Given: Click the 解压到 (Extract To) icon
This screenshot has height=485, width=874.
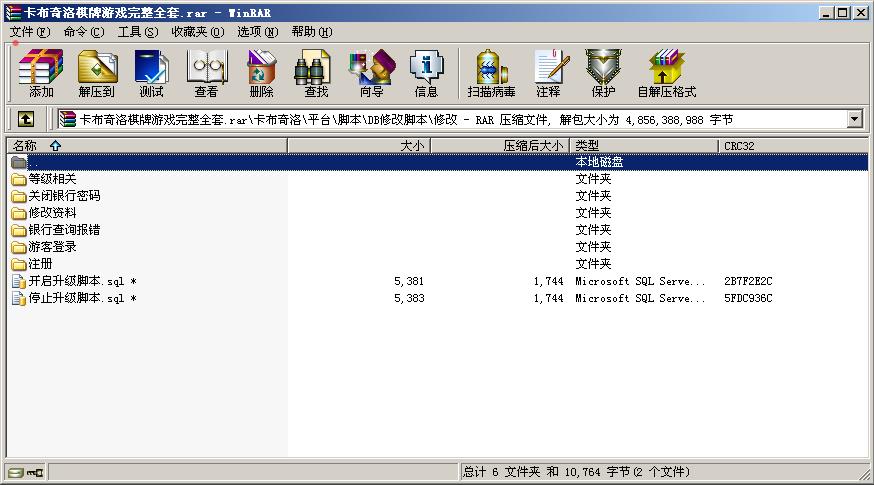Looking at the screenshot, I should tap(96, 74).
